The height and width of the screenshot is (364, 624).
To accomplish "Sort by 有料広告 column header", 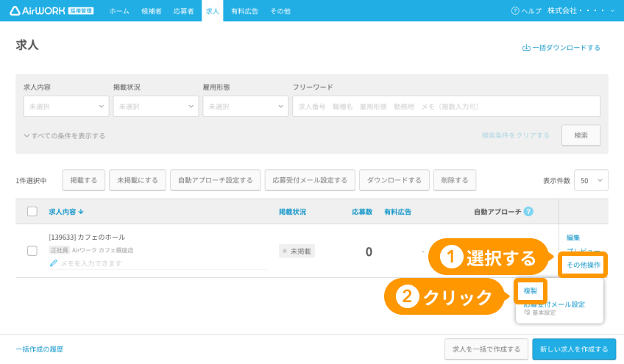I will tap(397, 212).
